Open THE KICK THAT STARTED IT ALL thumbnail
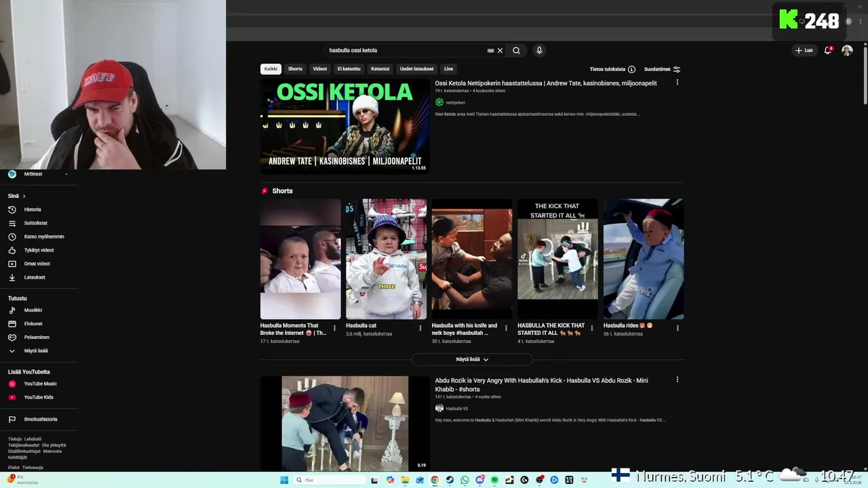This screenshot has height=488, width=868. coord(557,259)
